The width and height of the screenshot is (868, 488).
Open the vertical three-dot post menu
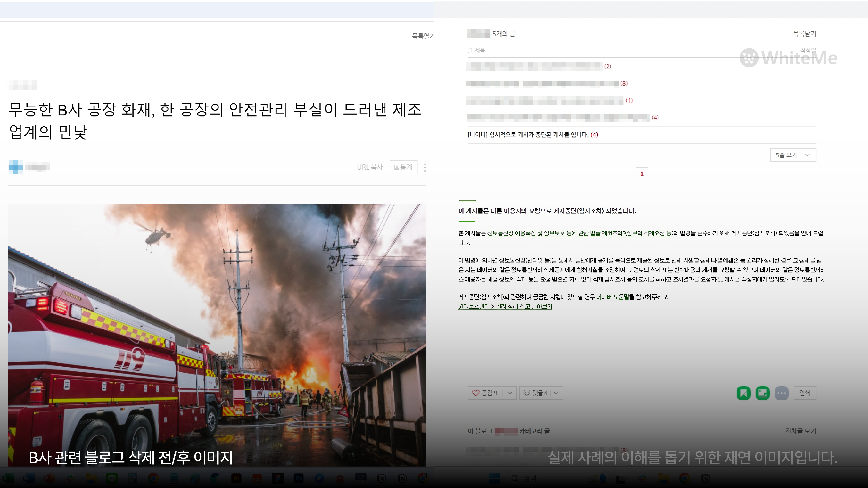click(x=425, y=167)
